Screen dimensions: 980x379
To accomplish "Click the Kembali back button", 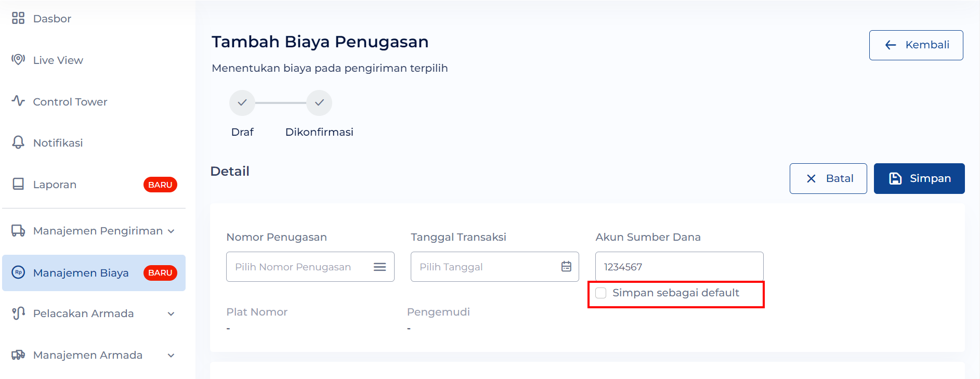I will pyautogui.click(x=916, y=45).
